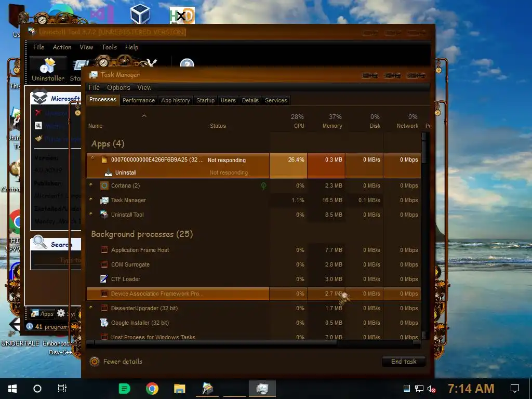
Task: Sort by the Status column header
Action: (218, 126)
